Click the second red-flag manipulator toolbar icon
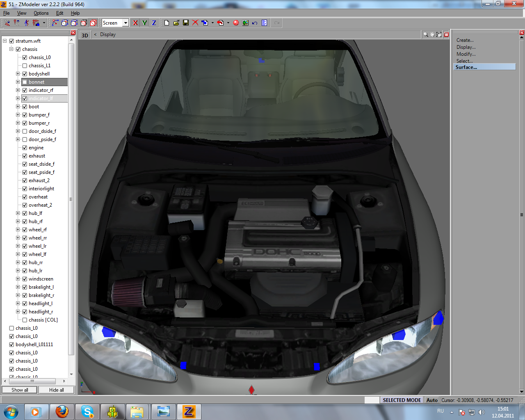Viewport: 525px width, 420px height. coord(17,23)
